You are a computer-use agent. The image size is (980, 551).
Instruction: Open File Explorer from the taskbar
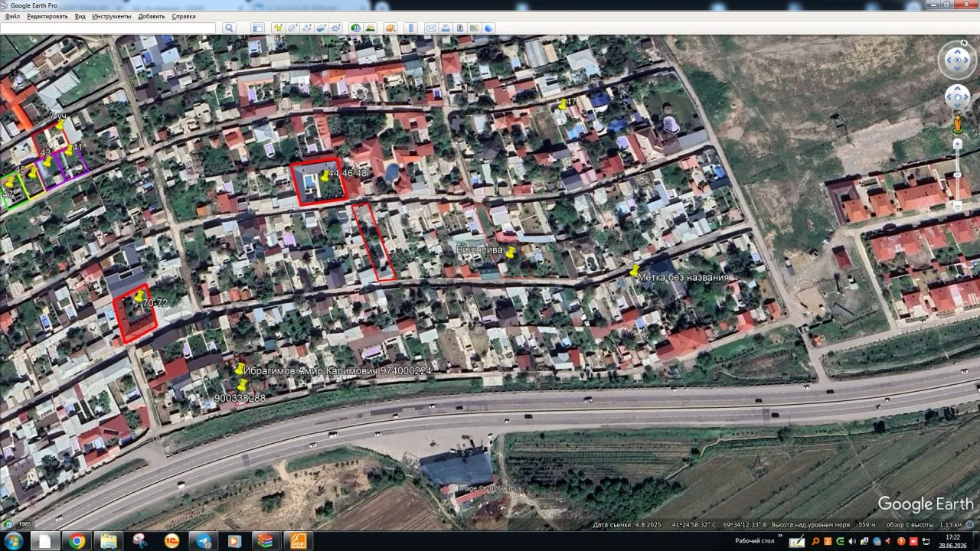click(x=108, y=541)
